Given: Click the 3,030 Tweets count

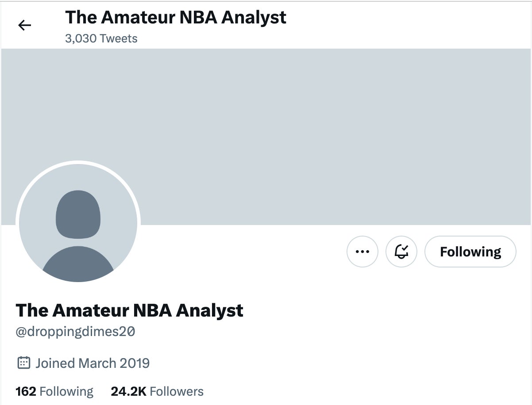Looking at the screenshot, I should tap(101, 38).
